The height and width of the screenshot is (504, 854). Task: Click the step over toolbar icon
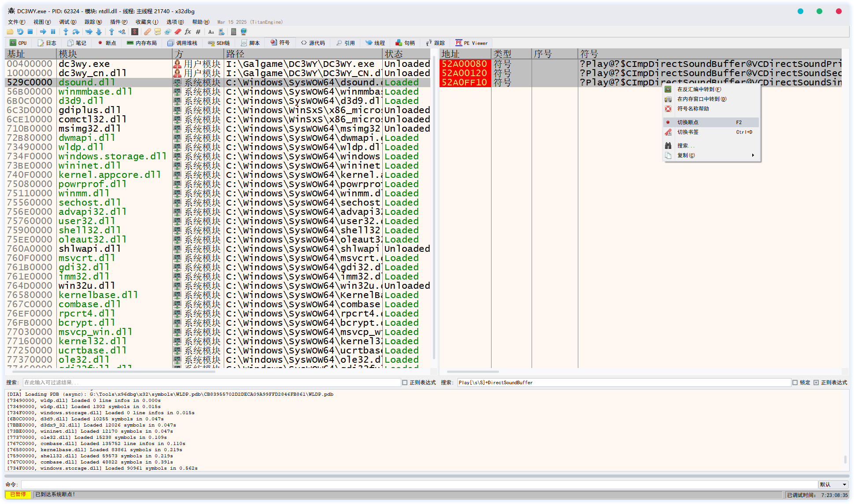[76, 32]
